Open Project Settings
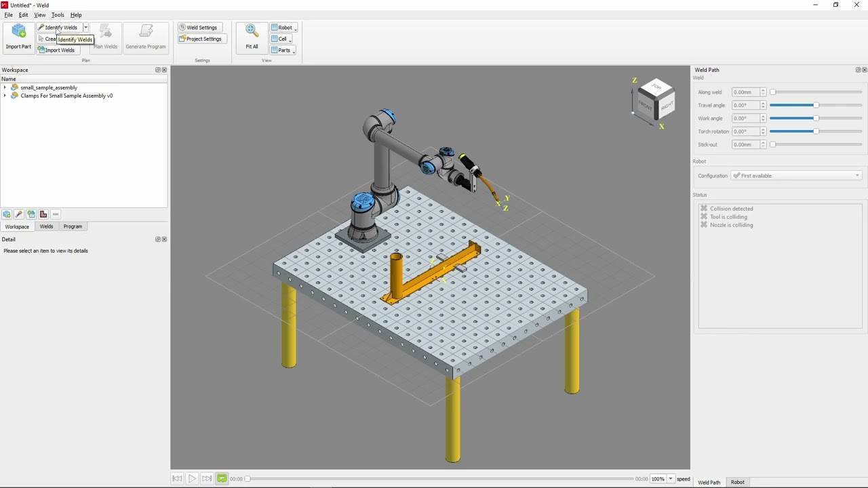Screen dimensions: 868x488 click(x=201, y=39)
